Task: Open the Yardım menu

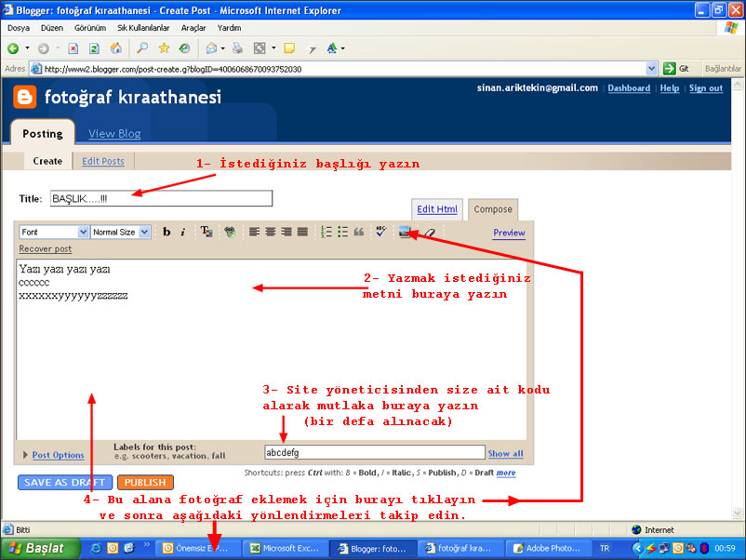Action: (x=230, y=28)
